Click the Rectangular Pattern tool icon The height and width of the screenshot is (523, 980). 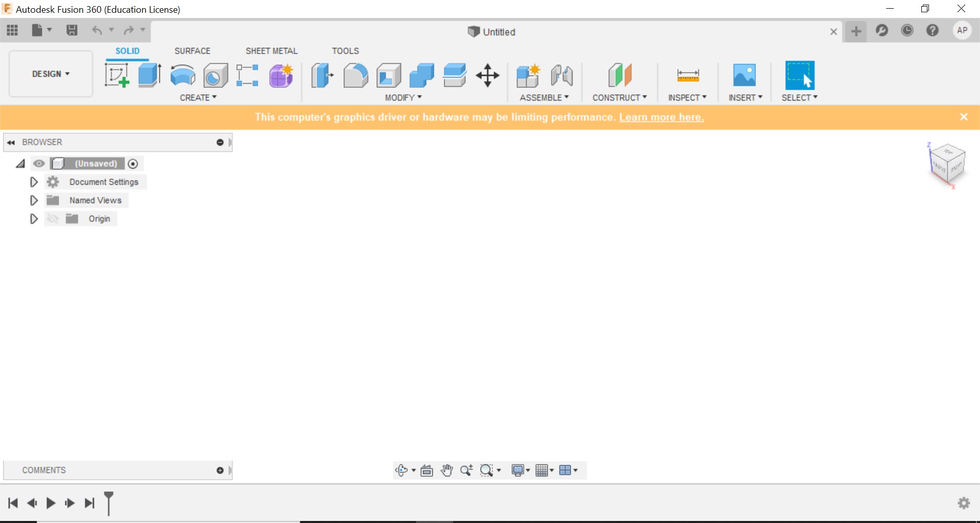[x=248, y=76]
